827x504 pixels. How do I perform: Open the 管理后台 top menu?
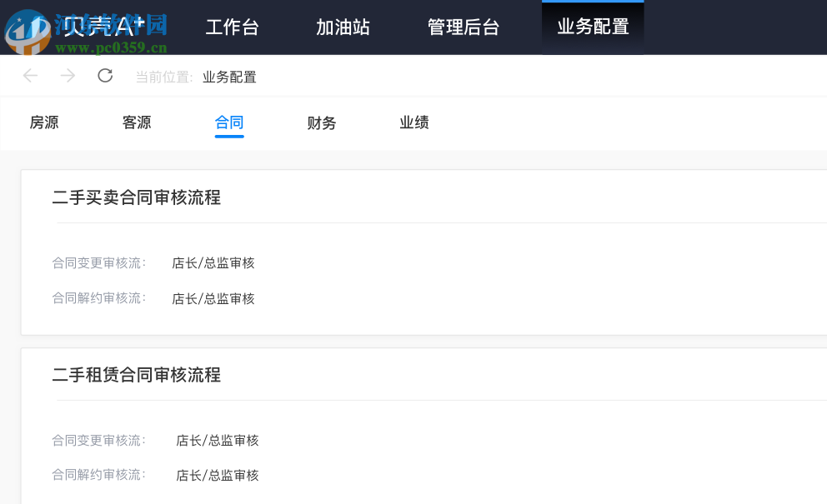pyautogui.click(x=464, y=27)
